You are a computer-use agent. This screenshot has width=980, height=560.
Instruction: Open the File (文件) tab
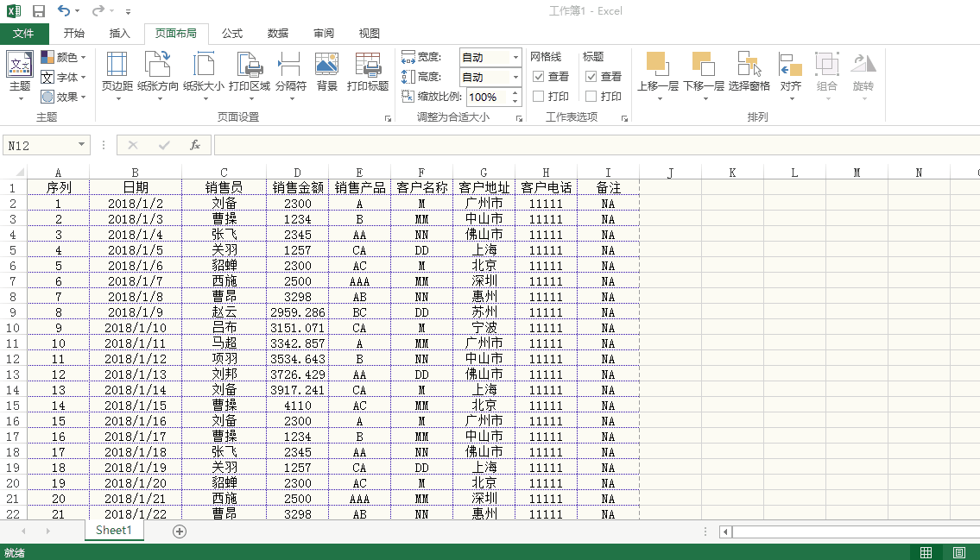point(24,33)
